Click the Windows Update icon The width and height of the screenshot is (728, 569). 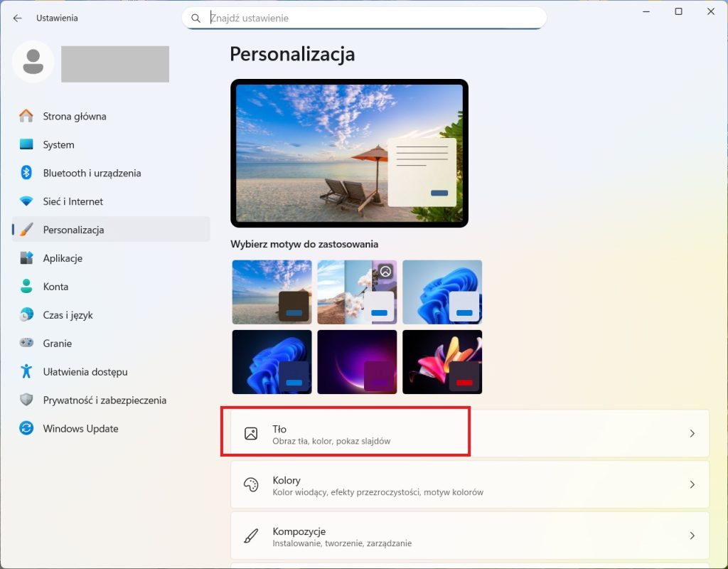pyautogui.click(x=26, y=429)
